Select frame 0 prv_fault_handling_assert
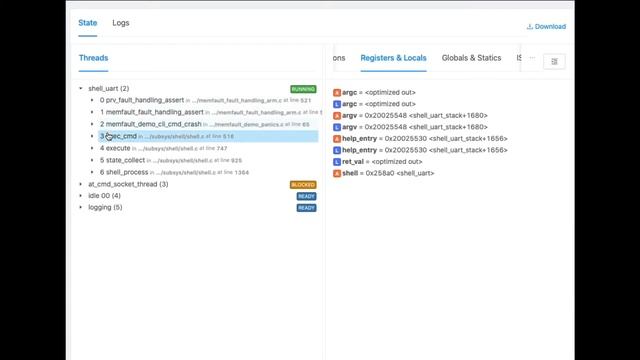Image resolution: width=640 pixels, height=360 pixels. (205, 100)
